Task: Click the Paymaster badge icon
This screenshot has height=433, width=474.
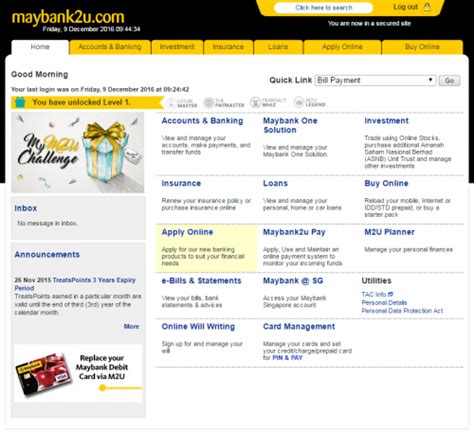Action: tap(208, 103)
